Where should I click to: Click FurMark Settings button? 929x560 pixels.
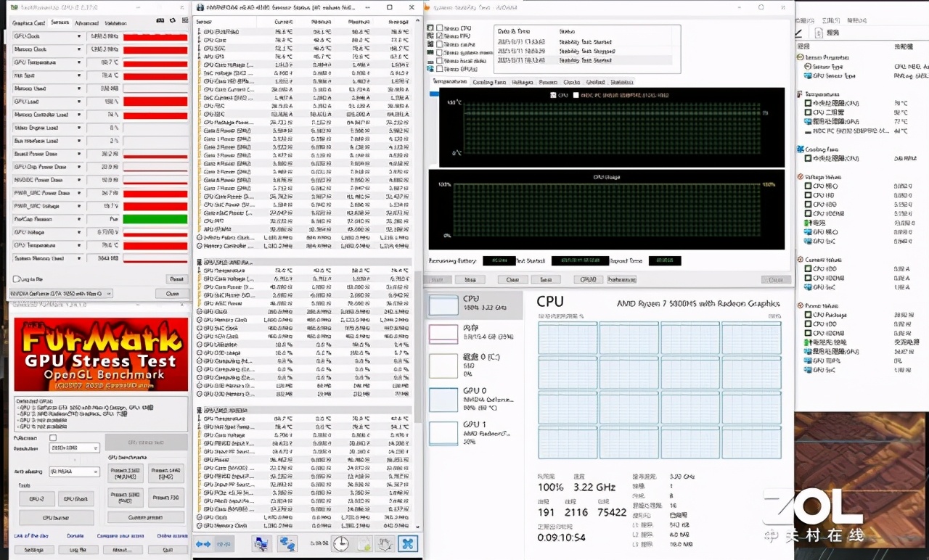[34, 550]
